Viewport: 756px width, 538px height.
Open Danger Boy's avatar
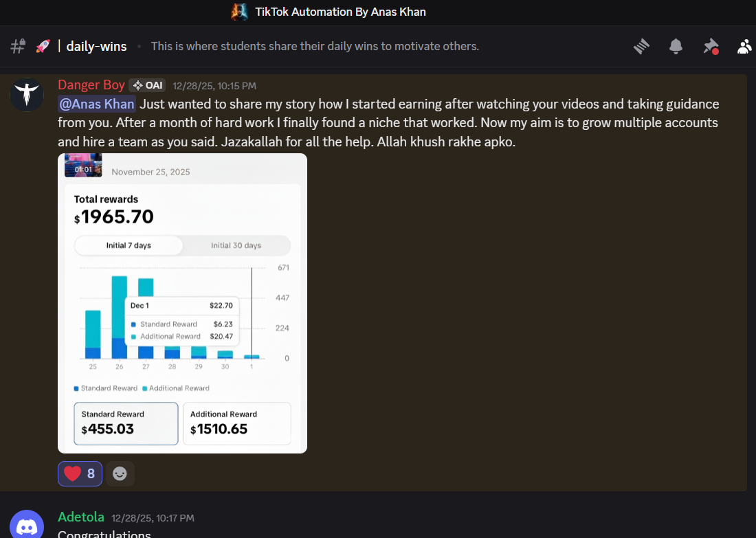pos(27,95)
